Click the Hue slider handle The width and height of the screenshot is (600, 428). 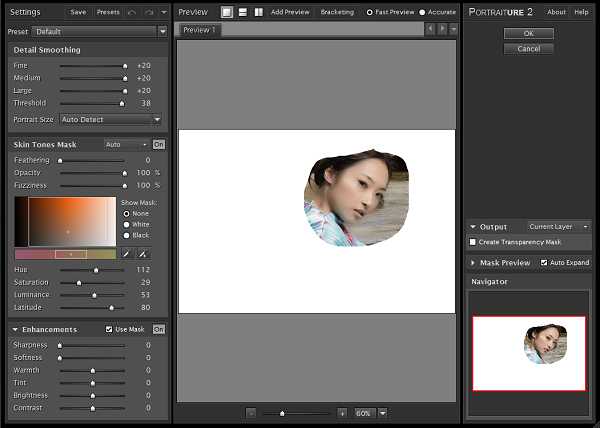(x=96, y=270)
